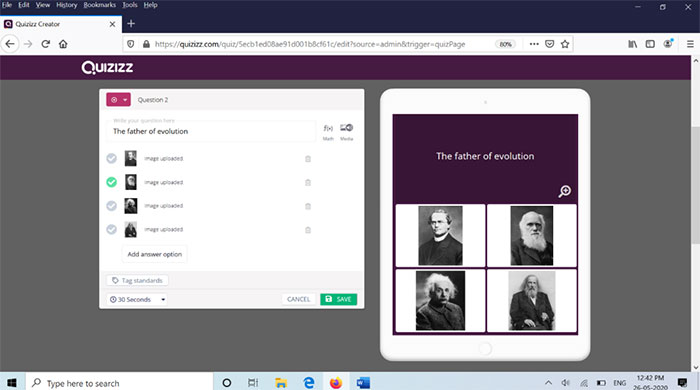Click the question text field
Image resolution: width=700 pixels, height=390 pixels.
[x=211, y=131]
